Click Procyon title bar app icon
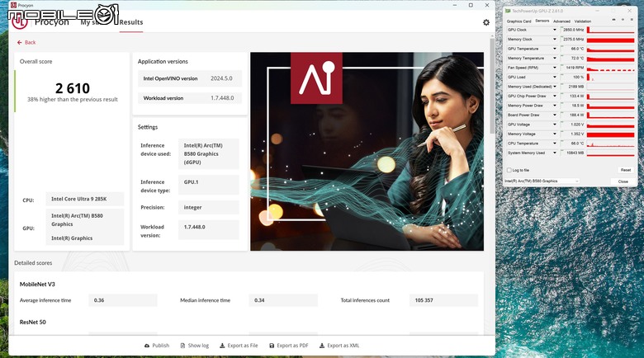The width and height of the screenshot is (644, 358). [x=13, y=5]
